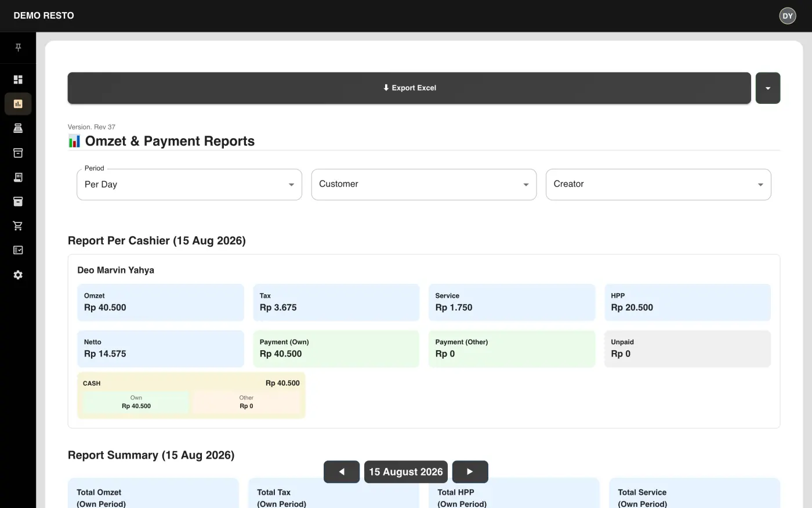Screen dimensions: 812x508
Task: Expand export options dropdown arrow button
Action: 768,88
